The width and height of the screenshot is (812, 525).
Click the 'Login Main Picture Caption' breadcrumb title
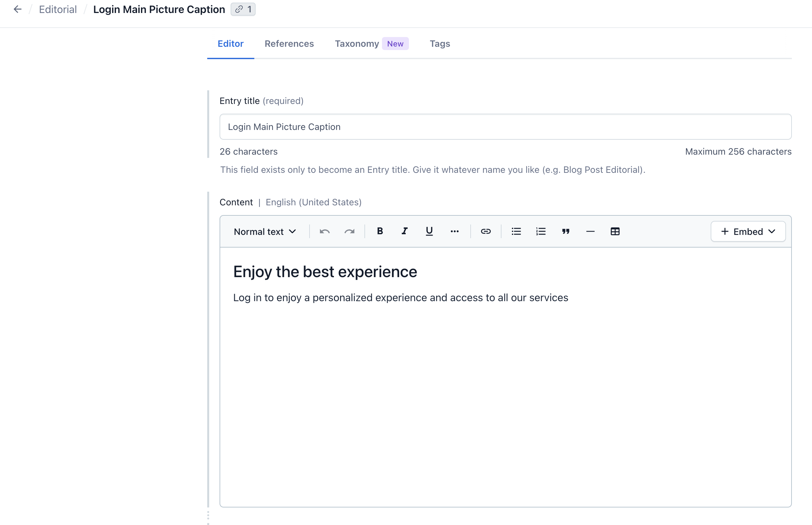(x=159, y=9)
